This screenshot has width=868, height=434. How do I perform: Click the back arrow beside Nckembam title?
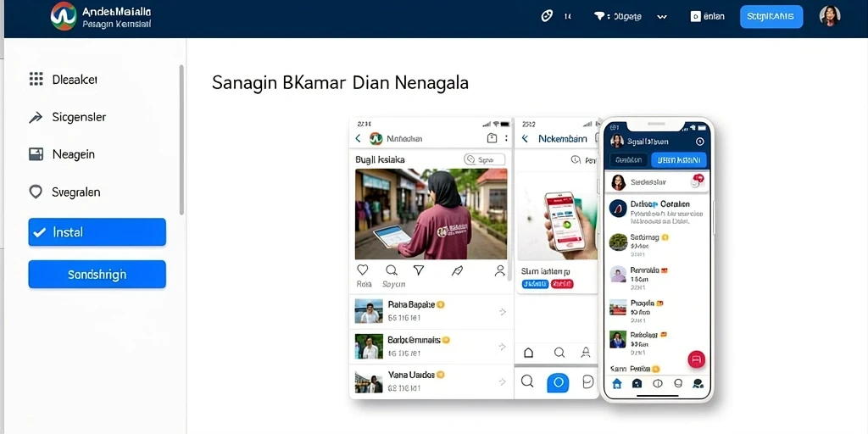(525, 138)
